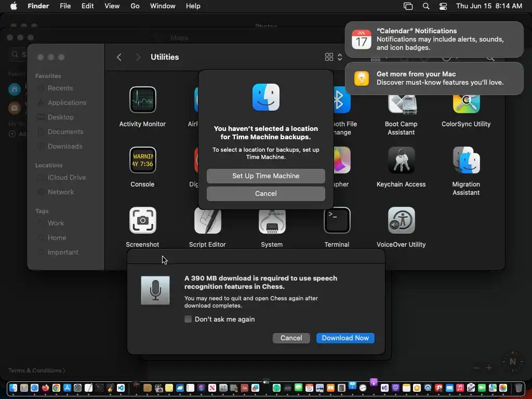Go forward in Finder Utilities window
Viewport: 532px width, 399px height.
(x=138, y=57)
